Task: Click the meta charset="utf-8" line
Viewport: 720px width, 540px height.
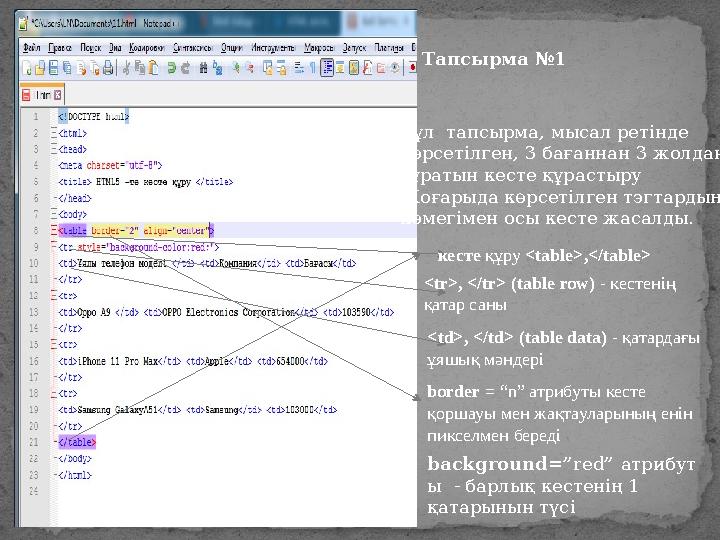Action: 110,165
